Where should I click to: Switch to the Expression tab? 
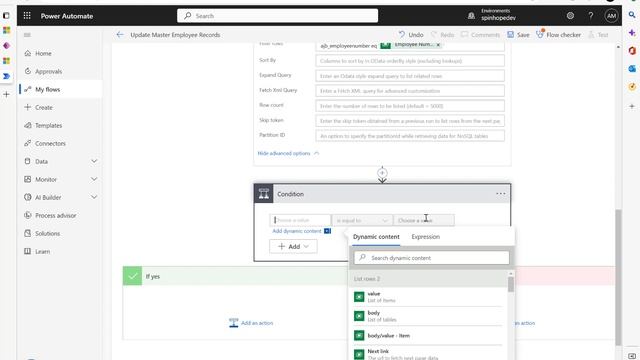pyautogui.click(x=425, y=237)
